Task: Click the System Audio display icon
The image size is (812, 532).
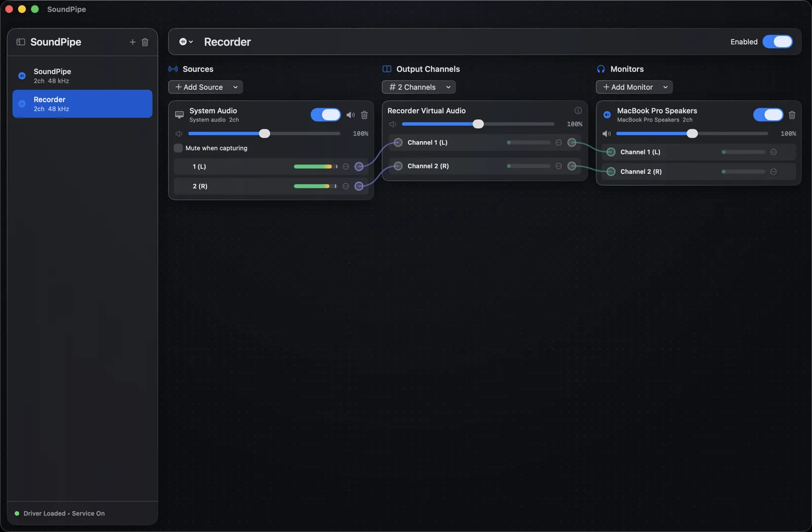Action: [179, 115]
